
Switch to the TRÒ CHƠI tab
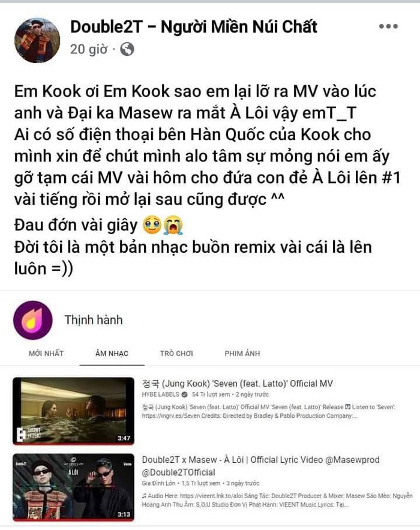[x=176, y=354]
